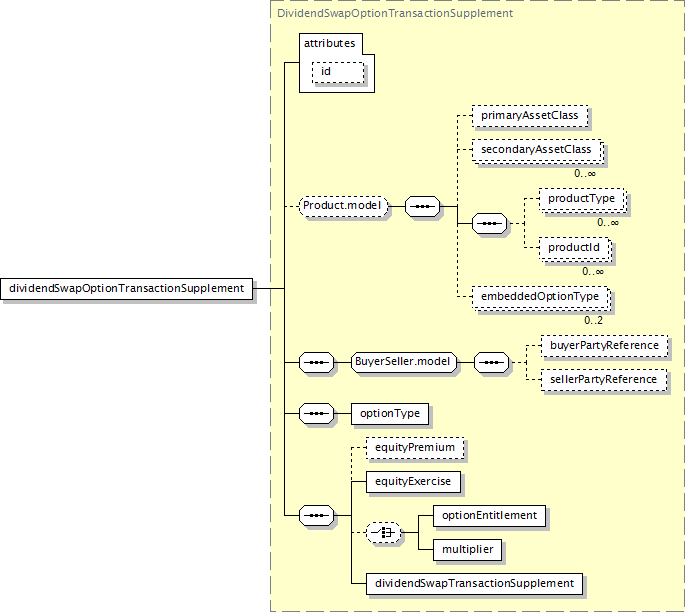Open the equityExercise element
This screenshot has height=612, width=685.
click(x=413, y=482)
